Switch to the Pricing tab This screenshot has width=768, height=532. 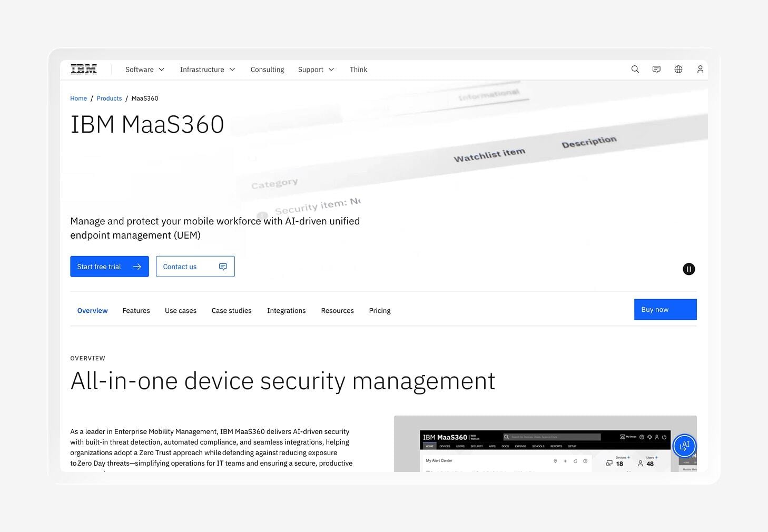[380, 311]
